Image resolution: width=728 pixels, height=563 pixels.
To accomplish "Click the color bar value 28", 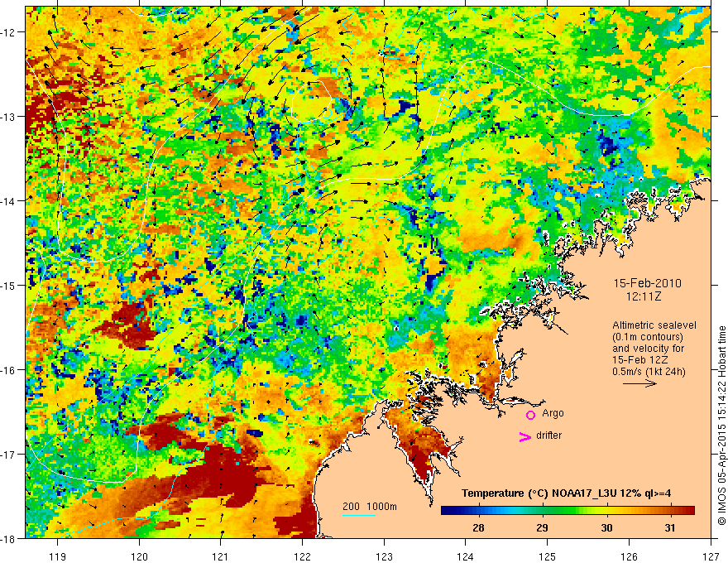I will (478, 528).
